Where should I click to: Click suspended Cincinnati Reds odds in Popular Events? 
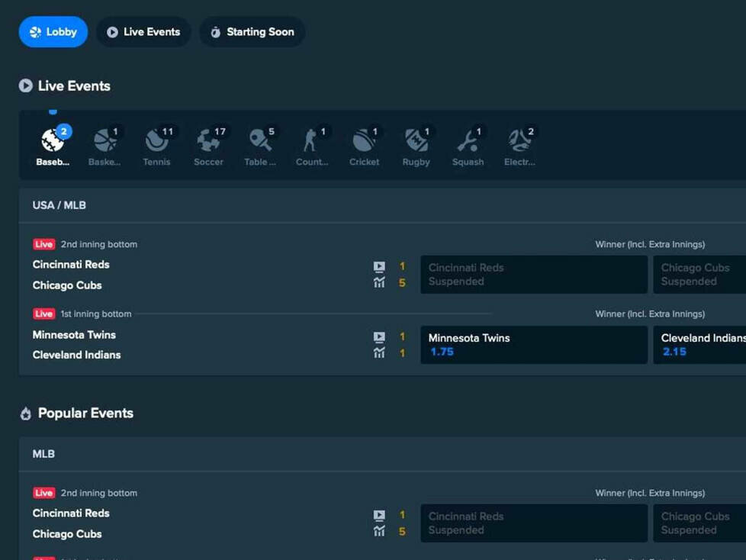click(x=534, y=523)
